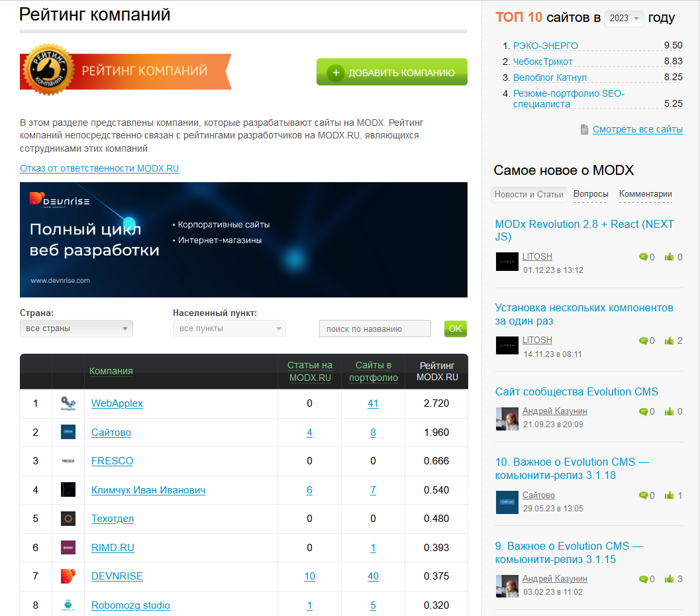Click the 'поиск по названию' search field
The height and width of the screenshot is (616, 700).
click(x=375, y=329)
